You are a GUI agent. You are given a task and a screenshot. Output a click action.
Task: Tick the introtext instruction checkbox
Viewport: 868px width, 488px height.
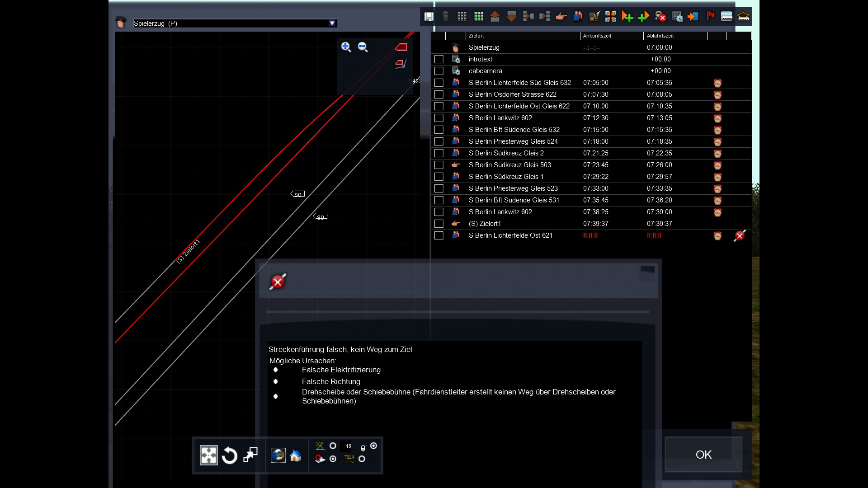point(439,59)
